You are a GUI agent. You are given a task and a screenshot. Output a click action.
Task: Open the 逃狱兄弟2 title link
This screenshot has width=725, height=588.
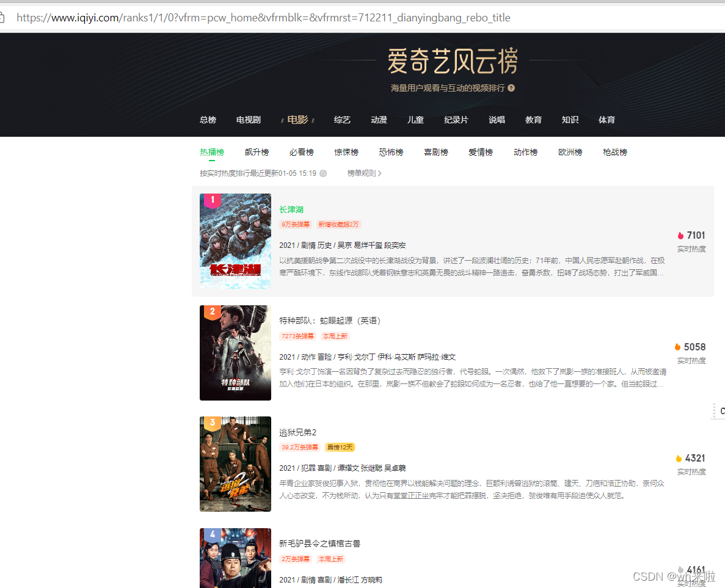point(298,432)
